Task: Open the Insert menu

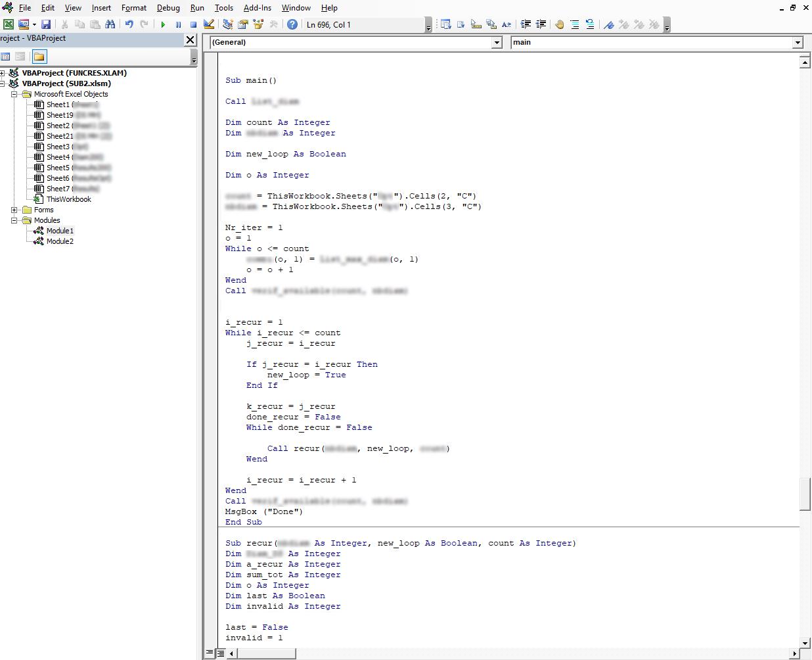Action: click(101, 8)
